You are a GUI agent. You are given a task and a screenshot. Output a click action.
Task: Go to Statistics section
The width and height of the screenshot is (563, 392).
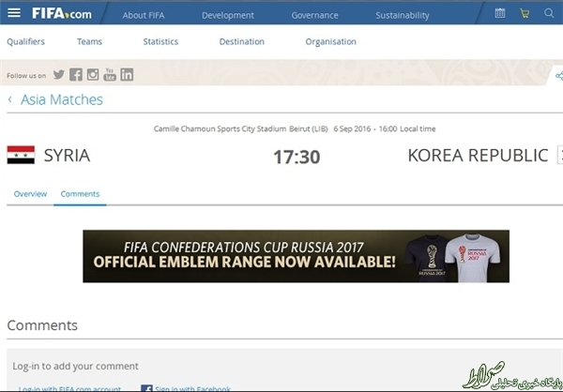point(160,41)
